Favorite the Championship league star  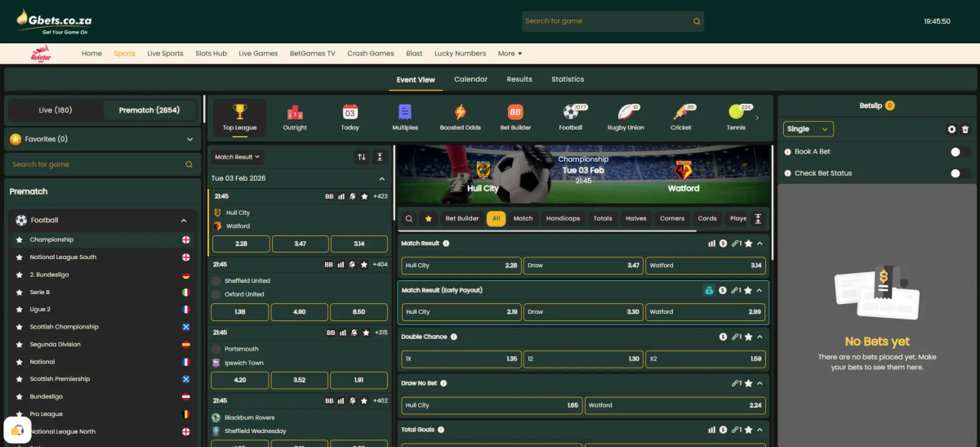pos(20,239)
